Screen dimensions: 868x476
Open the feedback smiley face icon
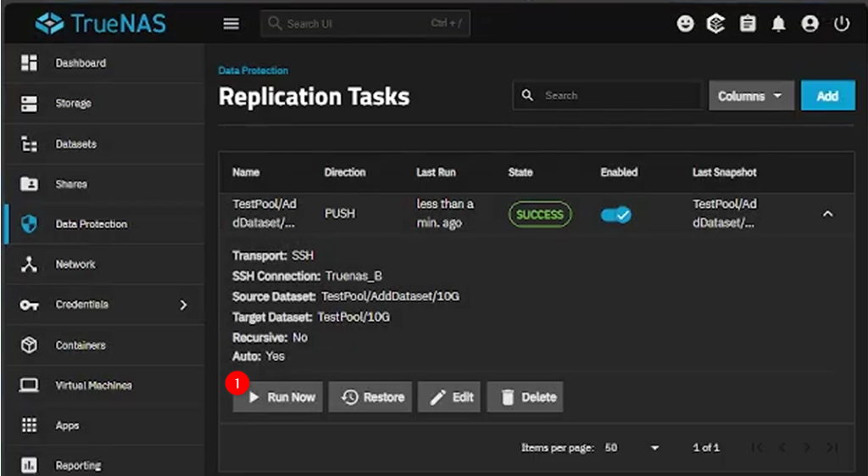point(685,24)
